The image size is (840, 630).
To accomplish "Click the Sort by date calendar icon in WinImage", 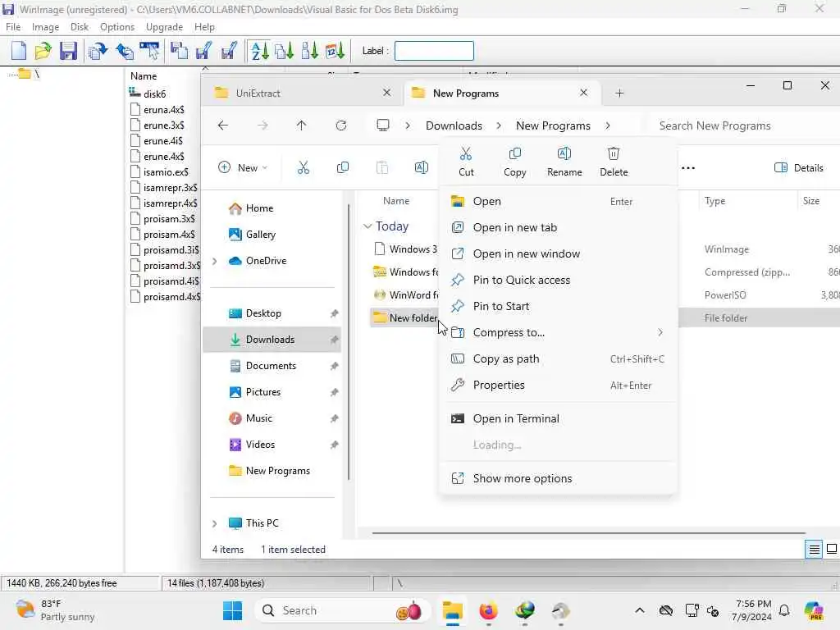I will click(x=335, y=51).
